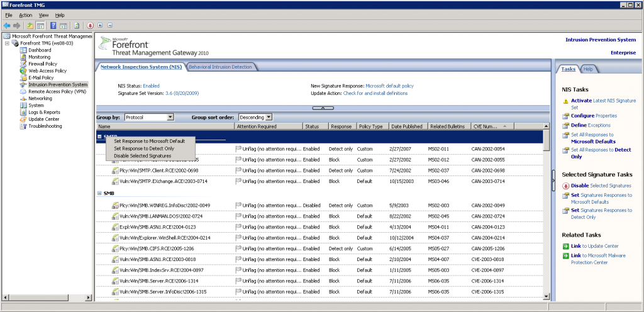
Task: Click the Name column header
Action: (x=165, y=126)
